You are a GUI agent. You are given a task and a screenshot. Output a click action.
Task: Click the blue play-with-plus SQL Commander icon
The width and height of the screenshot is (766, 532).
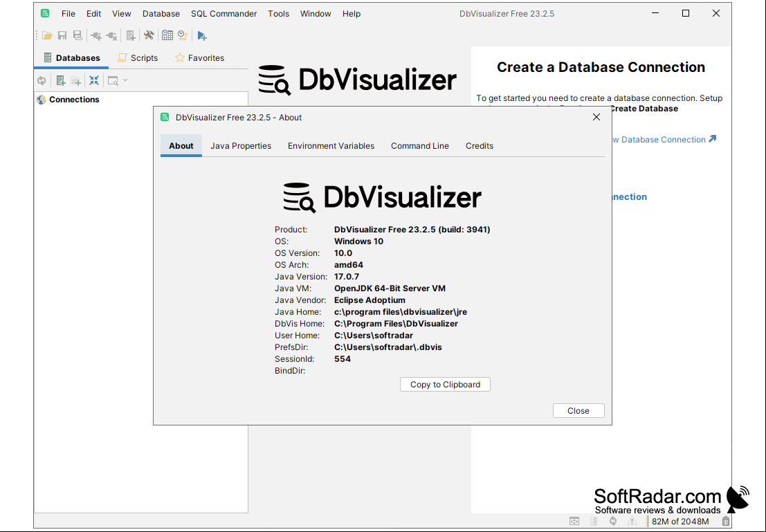click(x=202, y=36)
